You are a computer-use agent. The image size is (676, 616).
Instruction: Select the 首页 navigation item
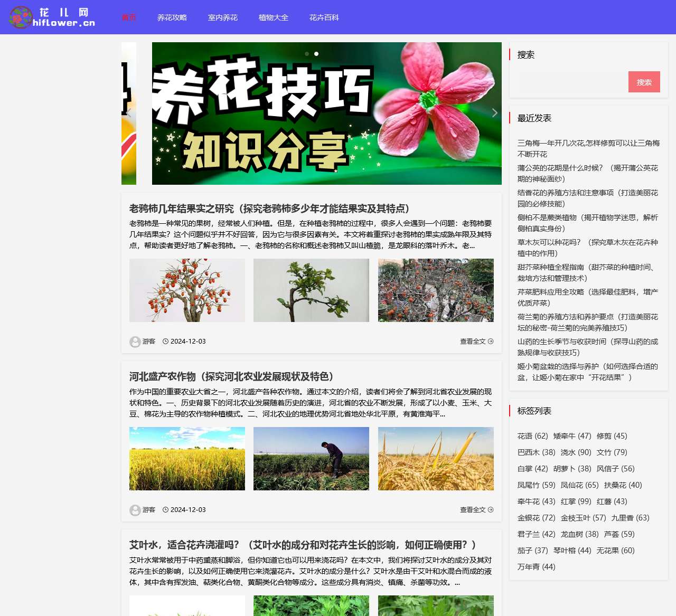coord(129,17)
